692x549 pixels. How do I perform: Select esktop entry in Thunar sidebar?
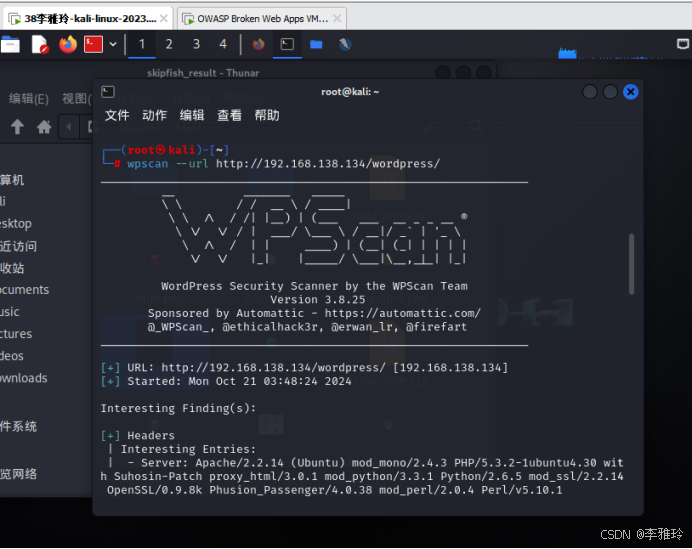[x=16, y=224]
